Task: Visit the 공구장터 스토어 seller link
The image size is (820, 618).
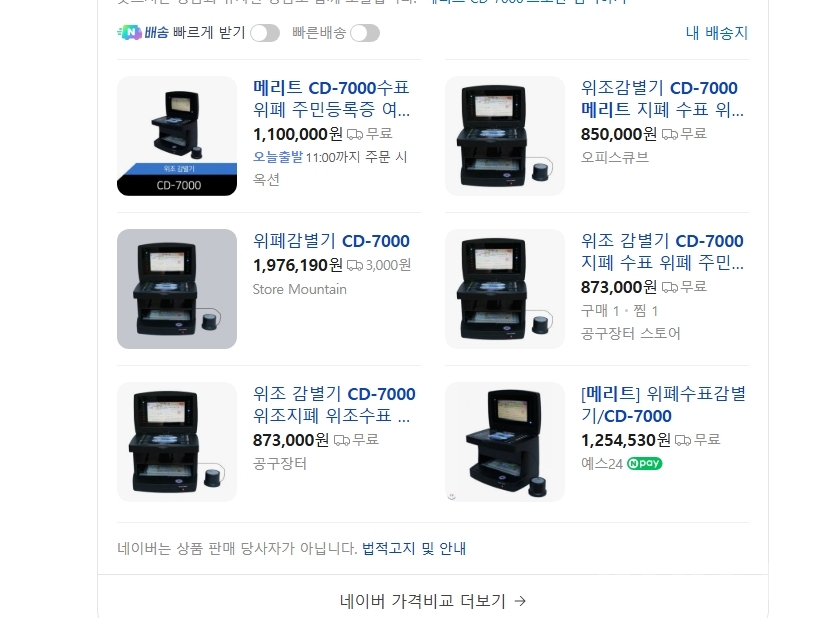Action: (x=630, y=334)
